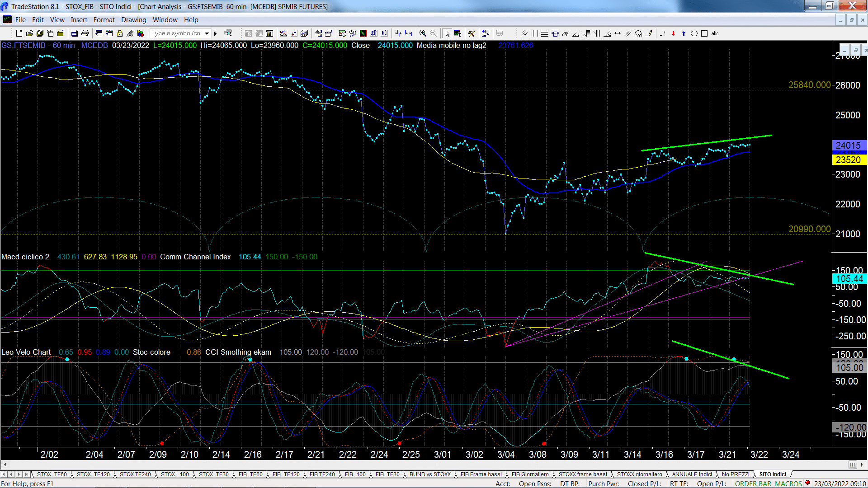Viewport: 868px width, 488px height.
Task: Switch to the No PREZZI tab
Action: point(736,474)
